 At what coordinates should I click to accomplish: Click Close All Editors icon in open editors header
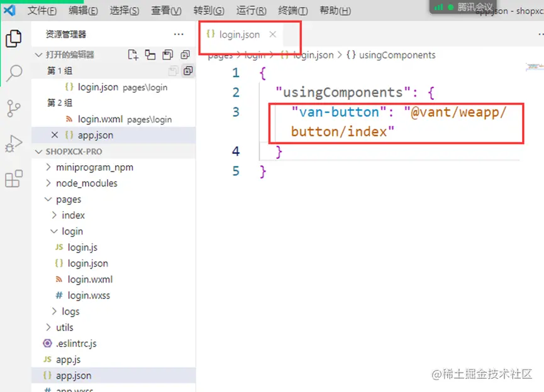[186, 55]
